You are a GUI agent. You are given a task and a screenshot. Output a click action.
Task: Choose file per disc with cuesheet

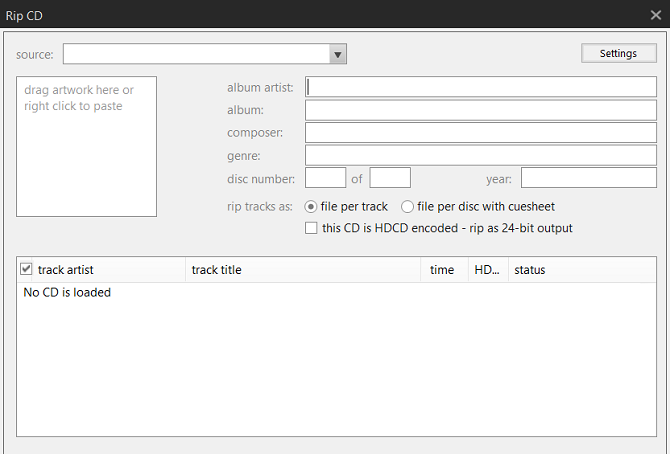pos(407,206)
